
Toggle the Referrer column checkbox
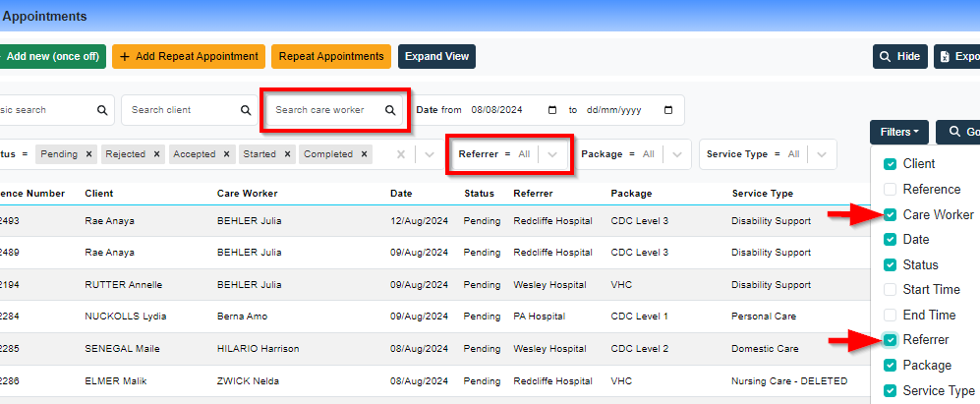[890, 339]
